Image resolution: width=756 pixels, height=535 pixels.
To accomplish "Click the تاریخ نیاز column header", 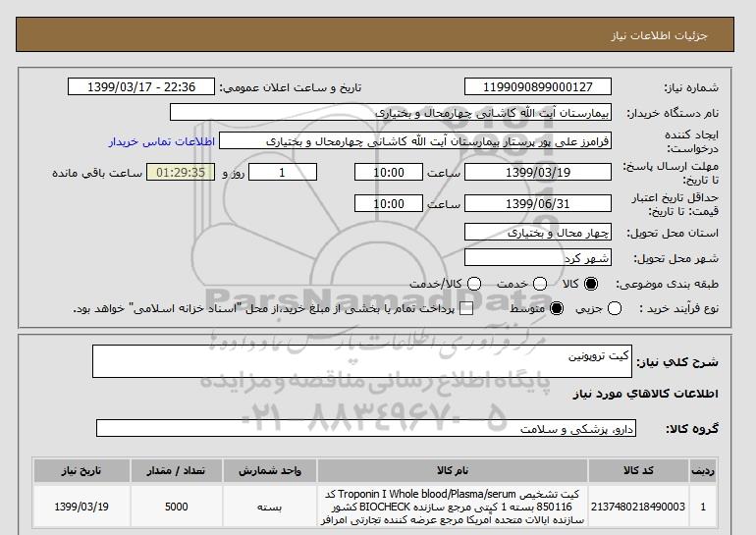I will click(x=81, y=470).
